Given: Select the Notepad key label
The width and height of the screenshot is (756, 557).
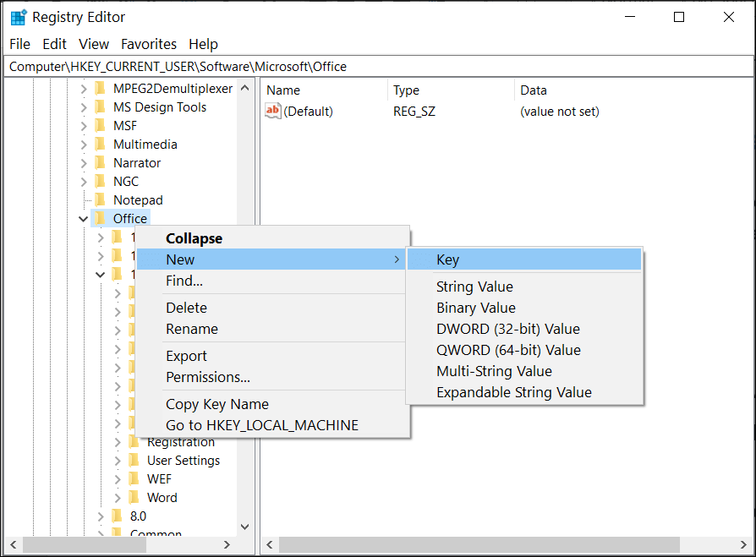Looking at the screenshot, I should tap(138, 200).
